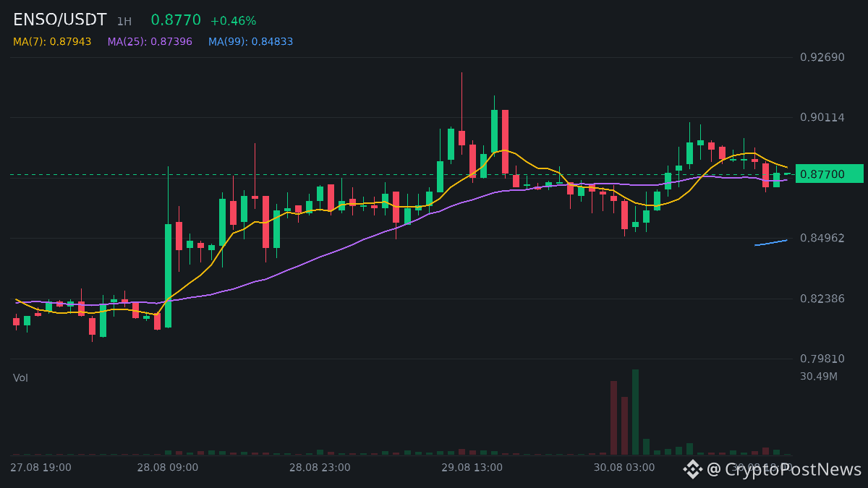Click the 27.08 19:00 time axis label
The width and height of the screenshot is (868, 488).
click(x=41, y=468)
